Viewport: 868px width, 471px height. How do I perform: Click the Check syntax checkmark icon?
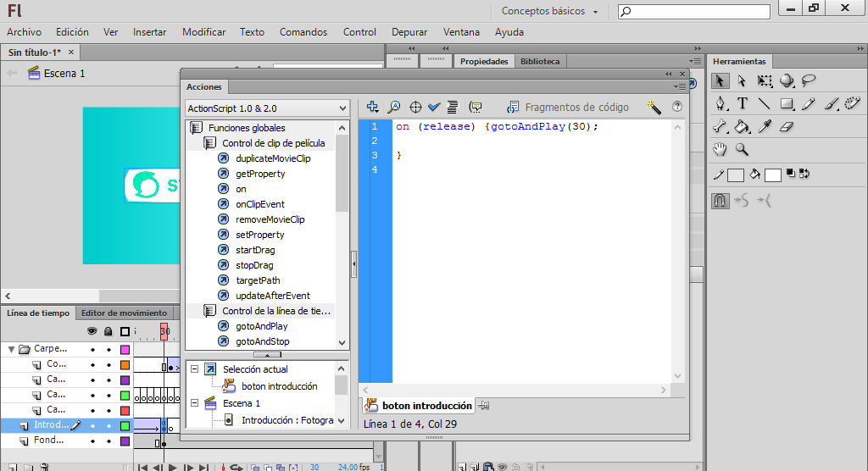434,107
